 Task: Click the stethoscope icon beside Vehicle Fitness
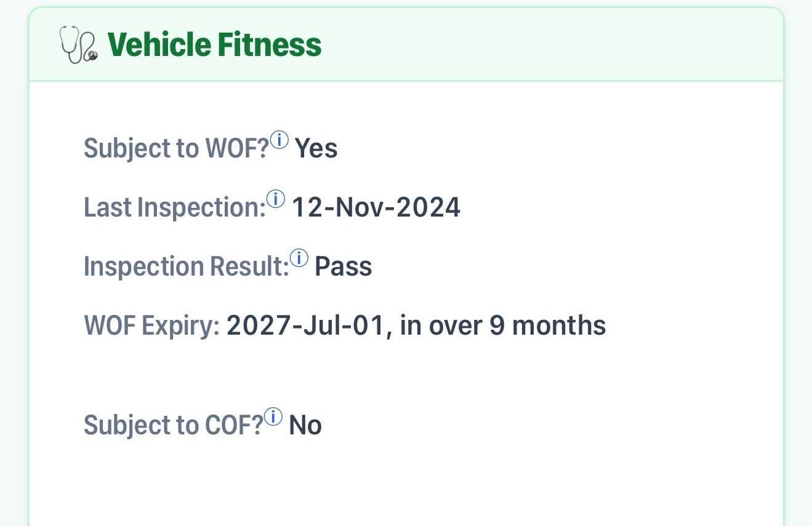[x=78, y=46]
